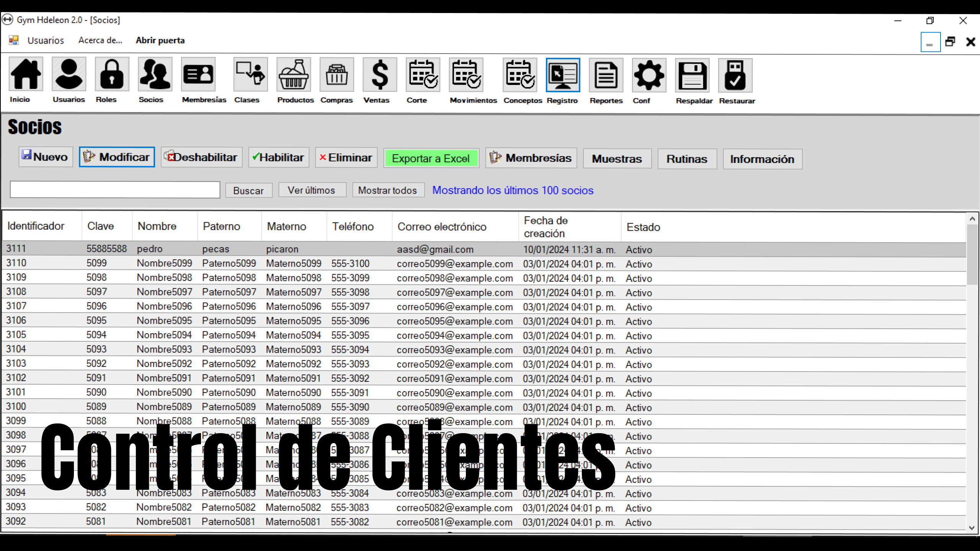
Task: Open the Productos basket icon
Action: 294,75
